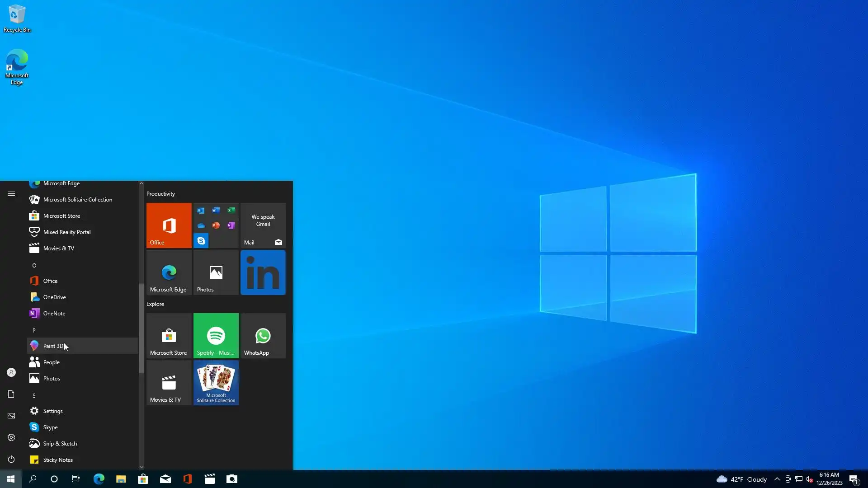This screenshot has height=488, width=868.
Task: Open the Mail tile
Action: [263, 225]
